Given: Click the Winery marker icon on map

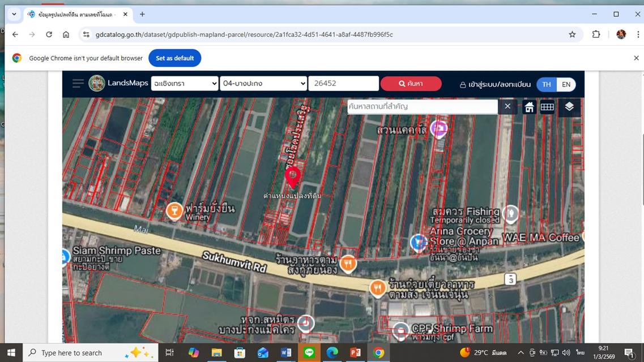Looking at the screenshot, I should (174, 210).
